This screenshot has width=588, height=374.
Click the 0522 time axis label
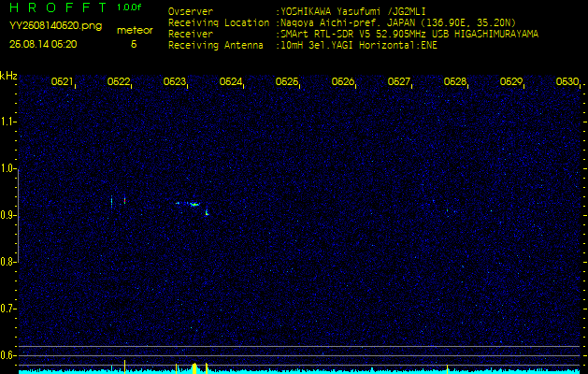(x=118, y=81)
